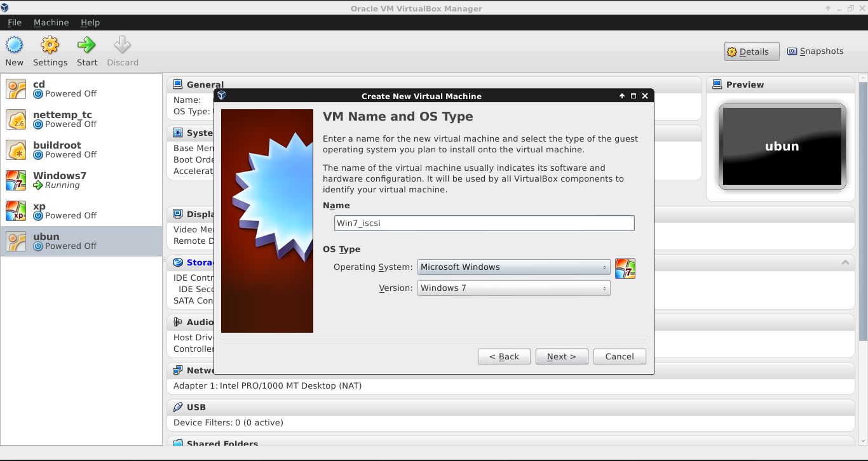Click the USB section icon
The width and height of the screenshot is (868, 461).
tap(177, 407)
